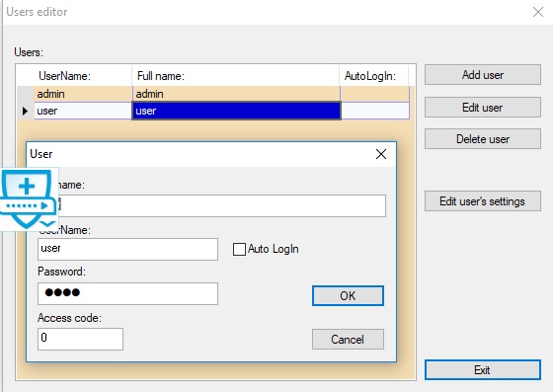Viewport: 553px width, 392px height.
Task: Click AutoLogIn cell in user row
Action: point(375,111)
